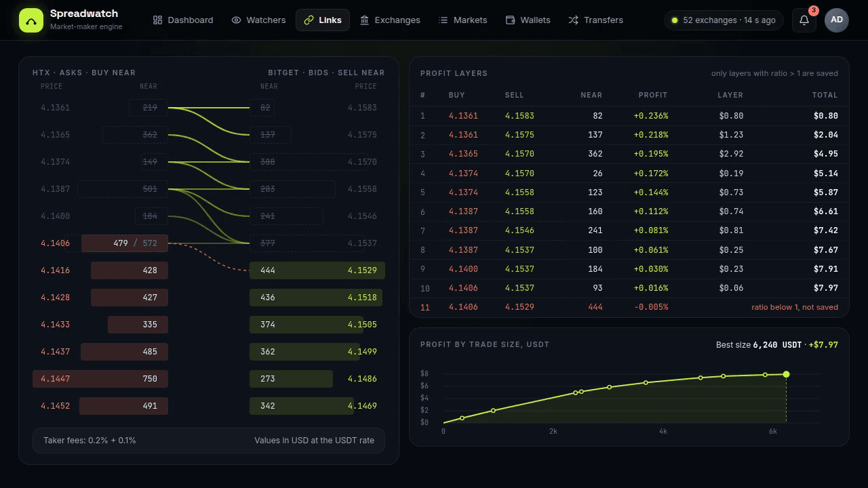Click the Watchers eye icon

pyautogui.click(x=236, y=20)
